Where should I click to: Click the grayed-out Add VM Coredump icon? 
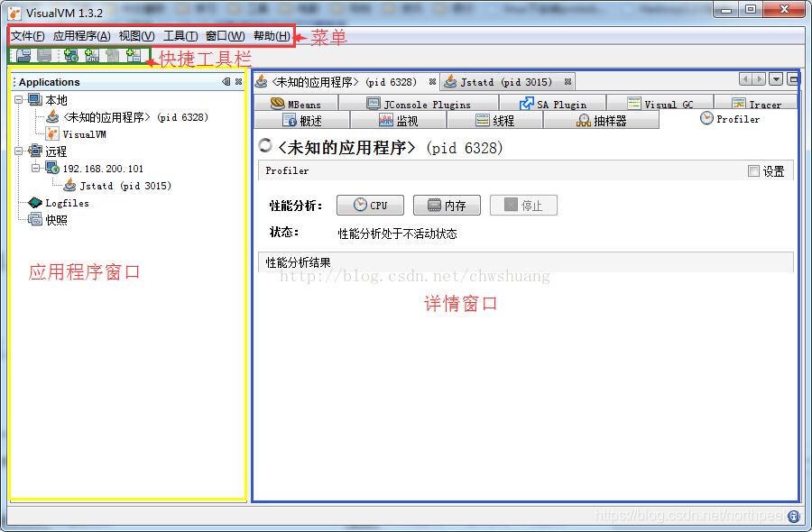(113, 55)
